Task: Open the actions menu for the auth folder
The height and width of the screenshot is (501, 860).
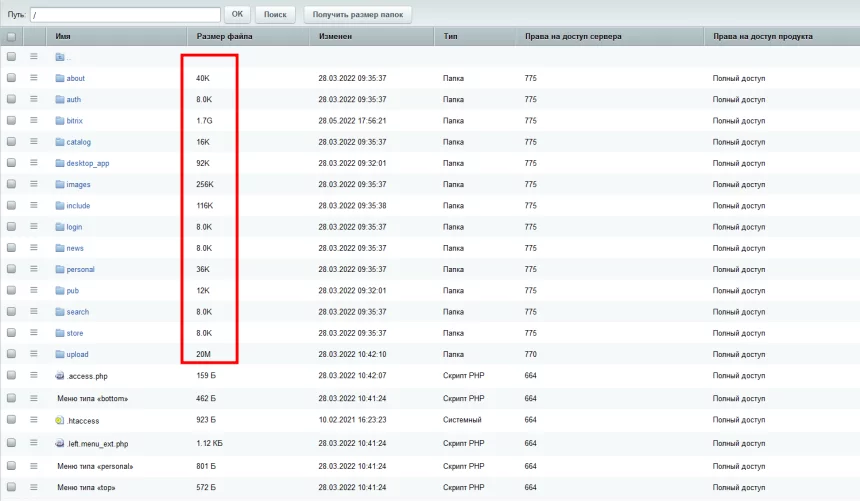Action: (x=34, y=99)
